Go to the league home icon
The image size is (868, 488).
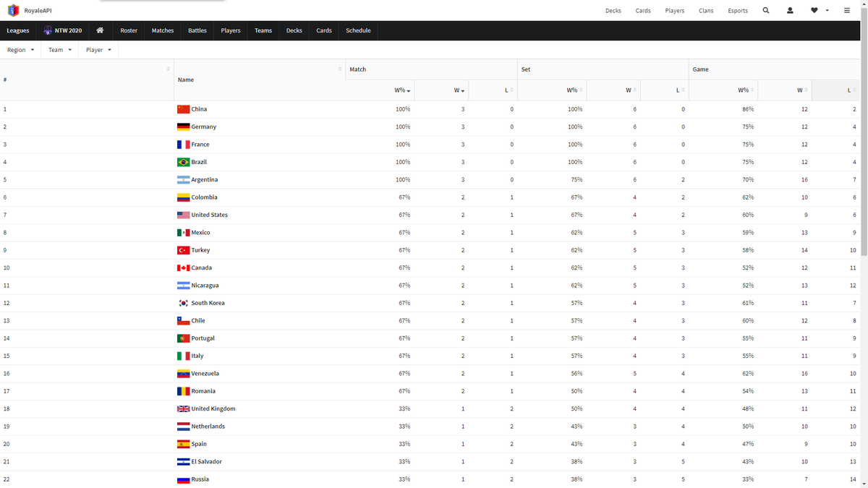[x=100, y=30]
